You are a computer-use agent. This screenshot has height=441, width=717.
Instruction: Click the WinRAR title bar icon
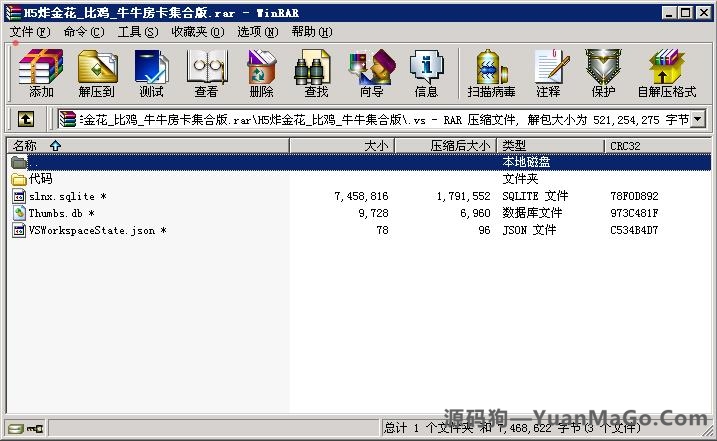14,12
